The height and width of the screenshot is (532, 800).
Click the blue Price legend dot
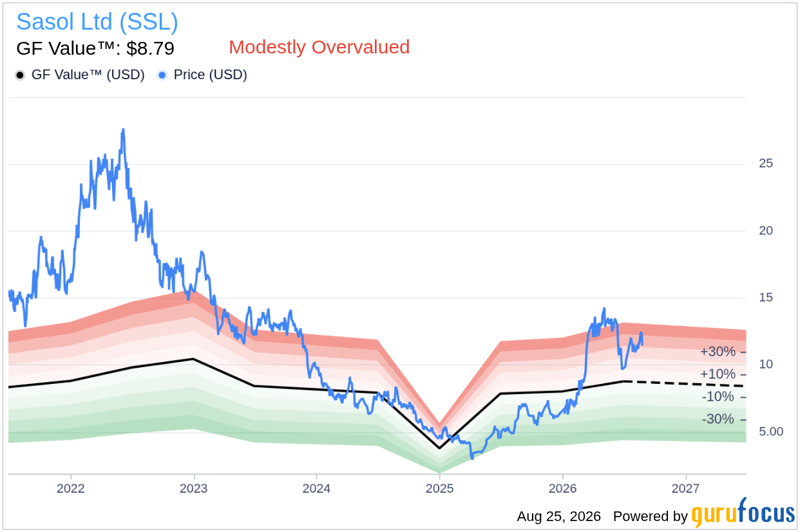pyautogui.click(x=162, y=75)
